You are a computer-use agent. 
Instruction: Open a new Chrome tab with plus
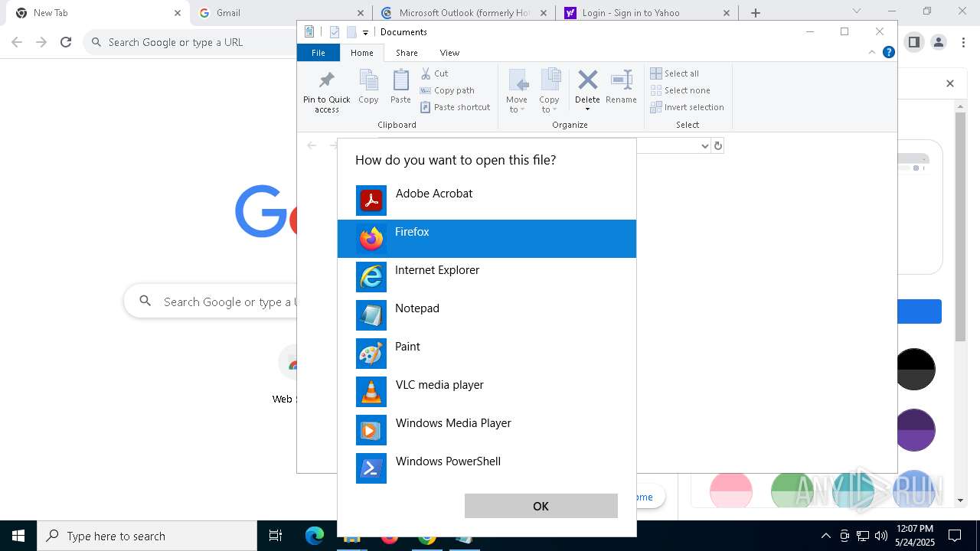click(756, 13)
